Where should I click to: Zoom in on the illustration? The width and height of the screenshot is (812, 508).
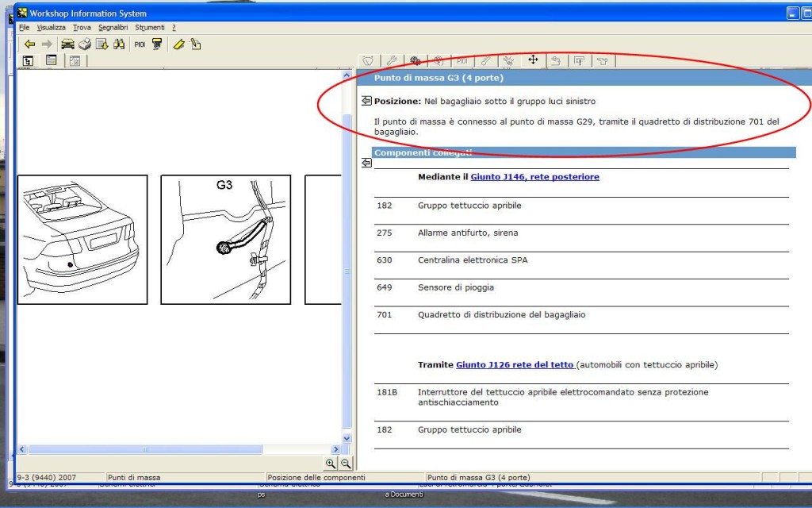click(x=330, y=464)
